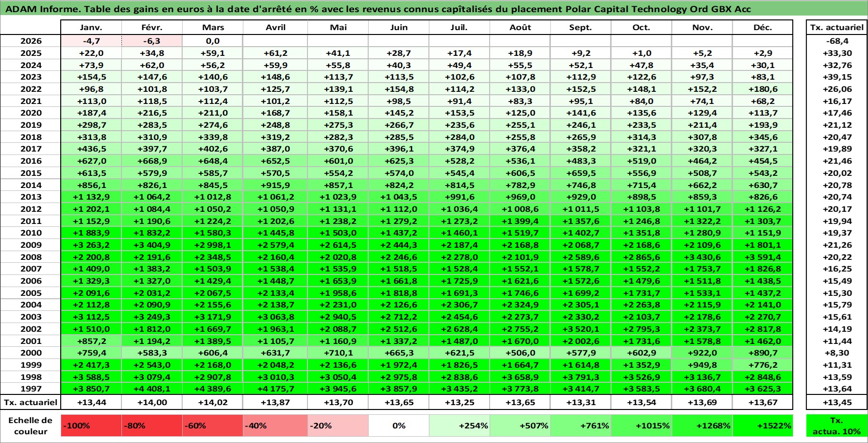
Task: Click the March actuarial rate +14,02
Action: (213, 402)
